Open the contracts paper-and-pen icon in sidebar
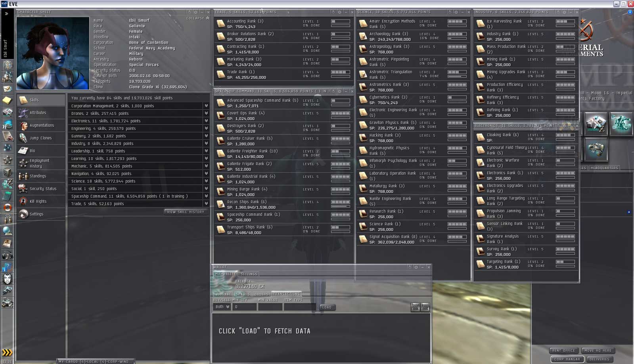 (x=8, y=136)
